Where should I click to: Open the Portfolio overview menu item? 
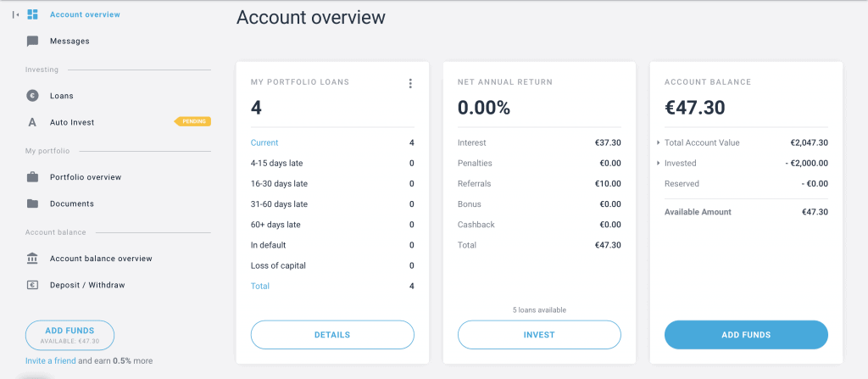86,177
